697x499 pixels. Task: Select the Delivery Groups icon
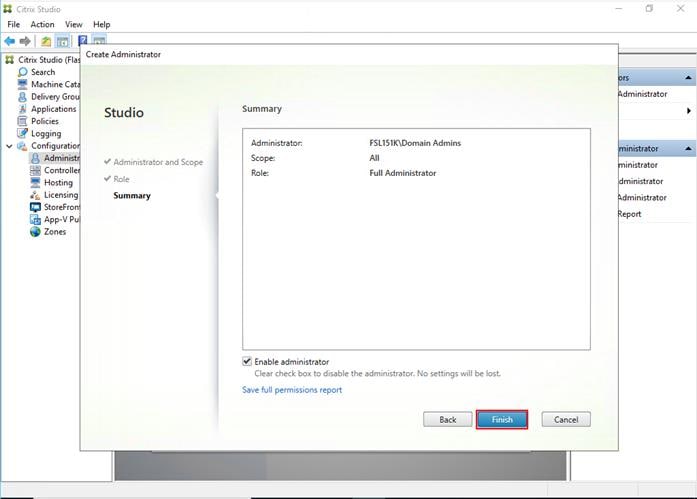point(23,96)
